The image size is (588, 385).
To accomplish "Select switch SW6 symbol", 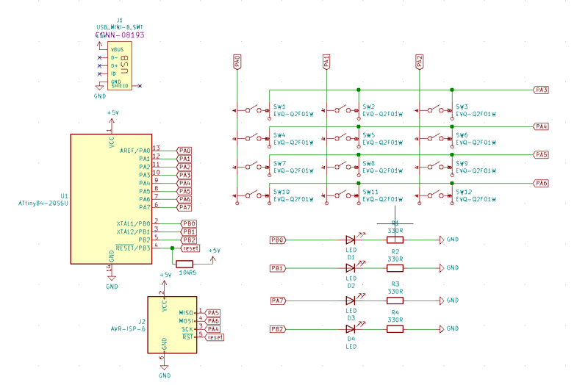I will (x=434, y=138).
